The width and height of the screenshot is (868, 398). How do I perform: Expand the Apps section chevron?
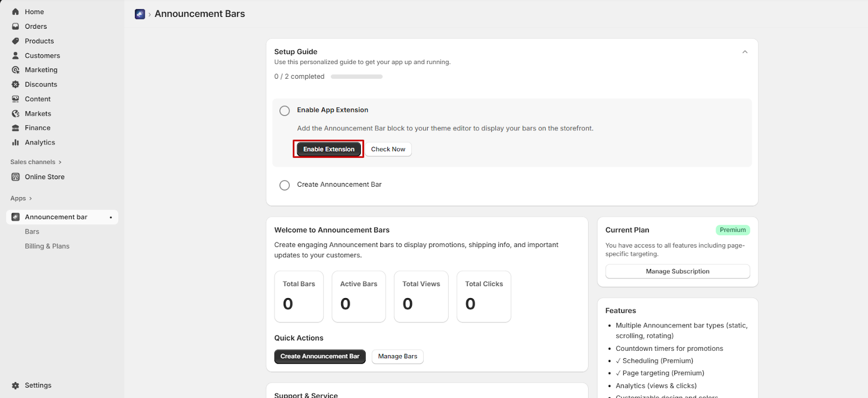[30, 199]
